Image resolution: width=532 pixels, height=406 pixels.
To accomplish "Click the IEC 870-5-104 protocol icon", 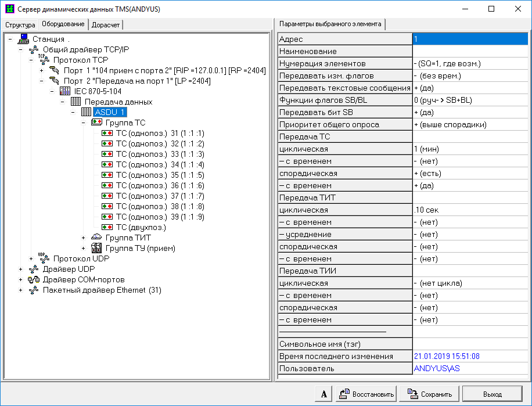I will (x=64, y=91).
